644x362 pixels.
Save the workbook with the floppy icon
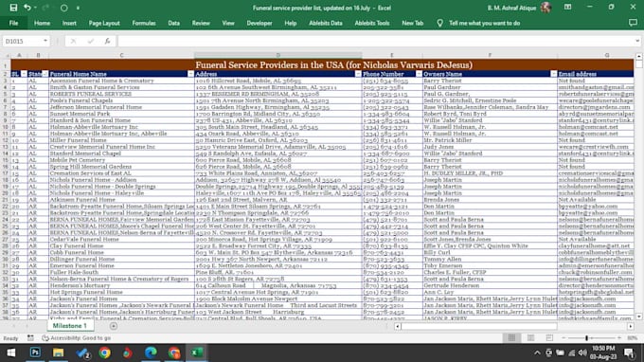pos(13,8)
